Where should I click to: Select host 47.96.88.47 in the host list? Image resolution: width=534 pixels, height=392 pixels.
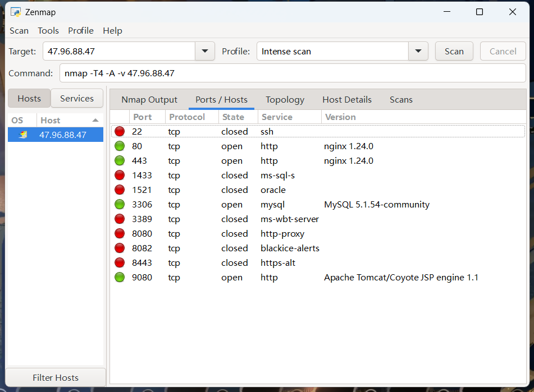point(56,135)
